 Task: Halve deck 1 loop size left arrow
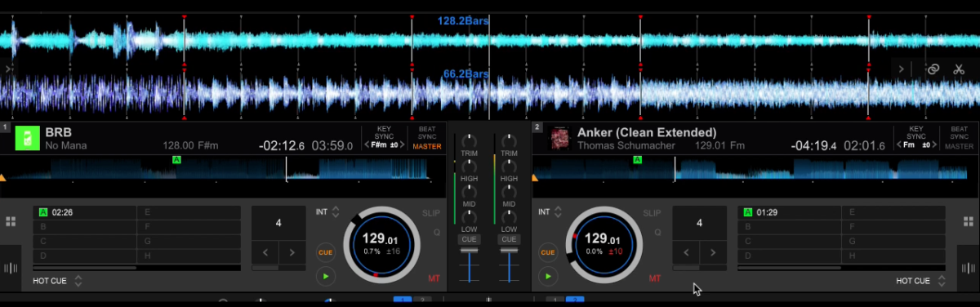click(x=265, y=252)
